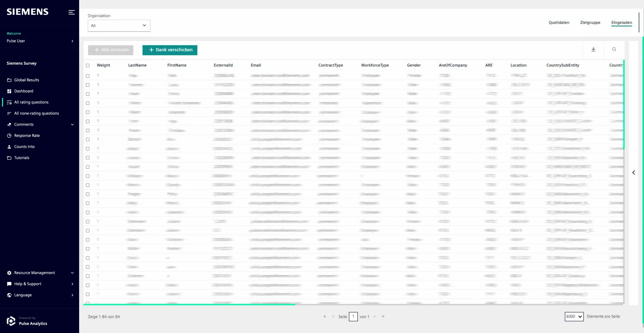This screenshot has width=644, height=333.
Task: Click the search magnifier icon
Action: tap(614, 49)
